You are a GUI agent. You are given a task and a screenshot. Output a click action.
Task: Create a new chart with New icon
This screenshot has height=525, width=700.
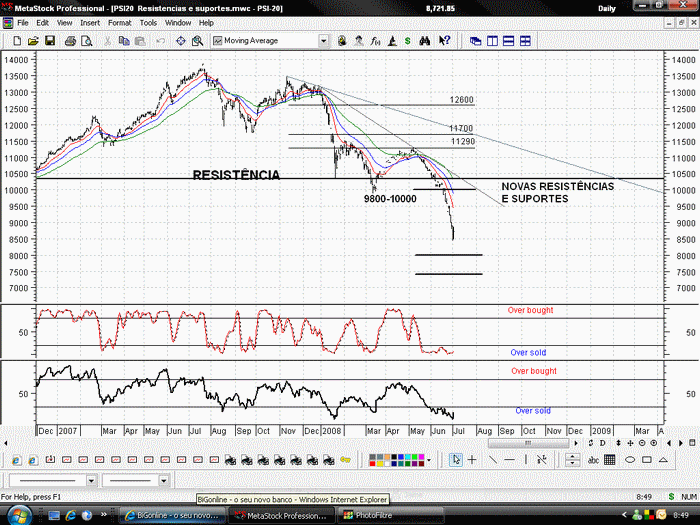click(x=17, y=41)
